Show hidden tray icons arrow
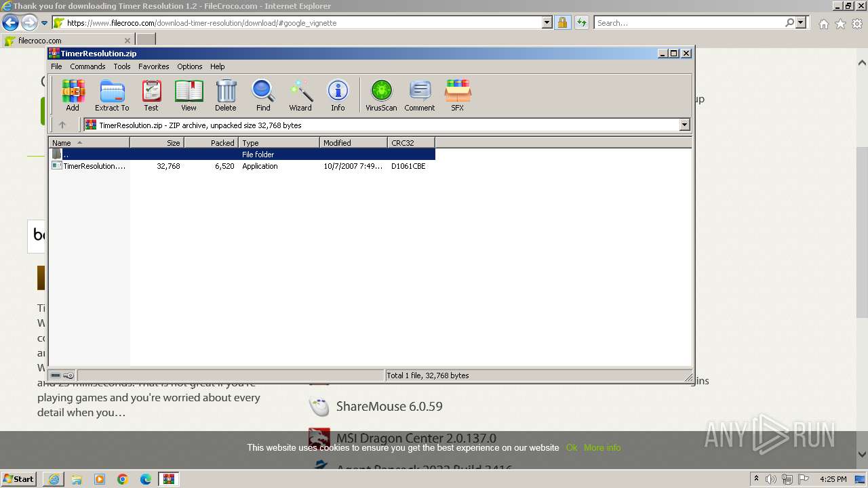 pos(757,479)
